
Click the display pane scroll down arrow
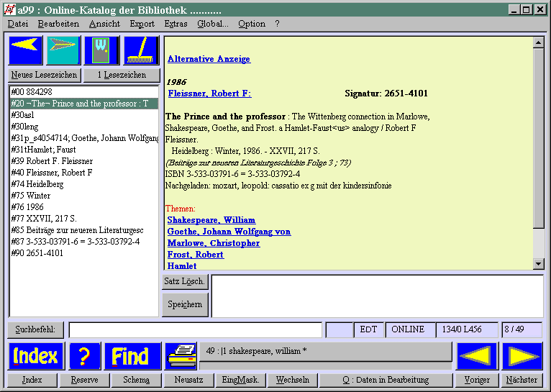(538, 263)
